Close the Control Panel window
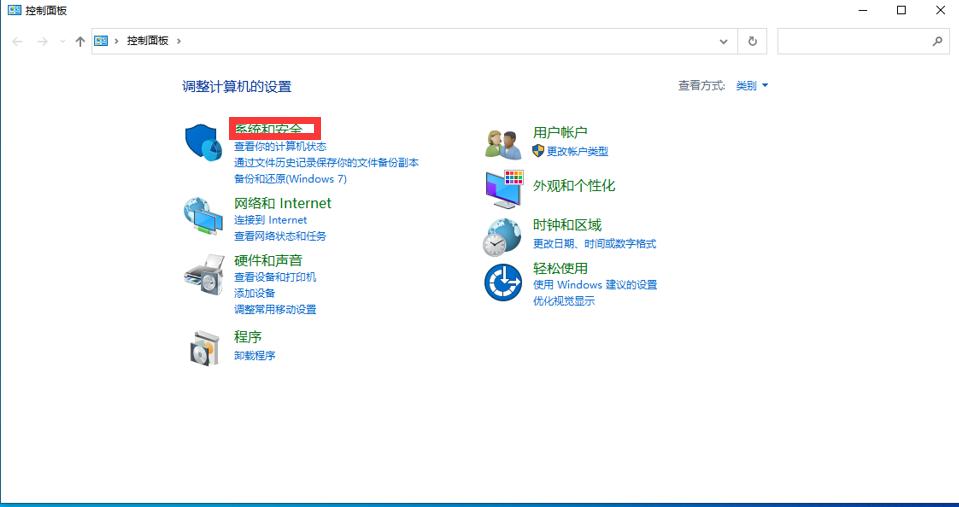 tap(940, 10)
